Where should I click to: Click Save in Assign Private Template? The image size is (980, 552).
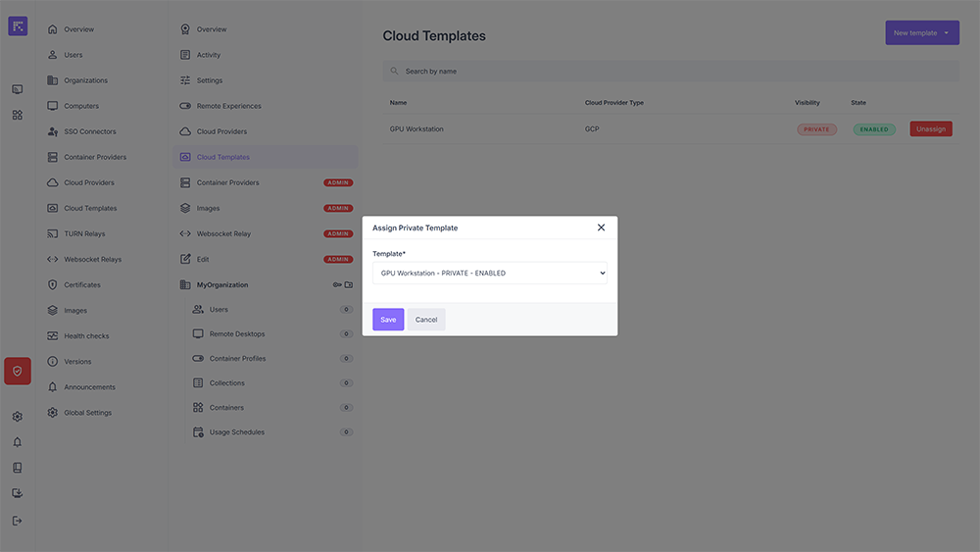388,320
